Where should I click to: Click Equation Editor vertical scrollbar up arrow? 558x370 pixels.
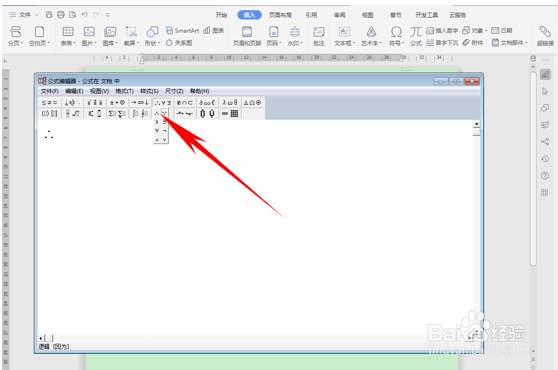(x=476, y=124)
